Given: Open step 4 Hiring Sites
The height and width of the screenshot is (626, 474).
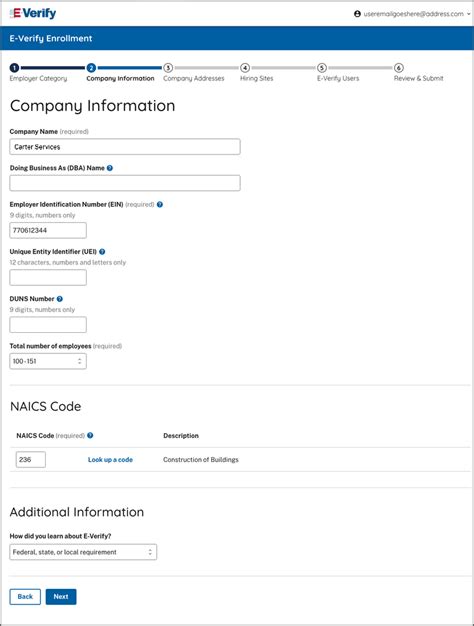Looking at the screenshot, I should tap(256, 73).
